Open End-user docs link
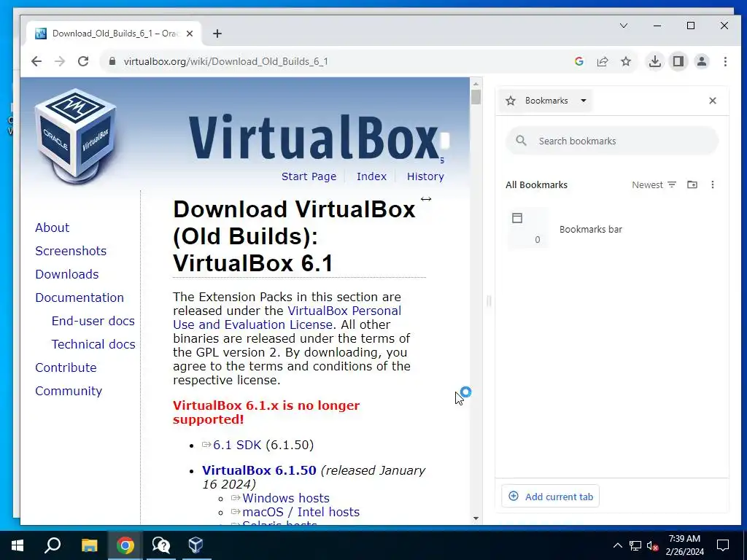This screenshot has width=747, height=560. 93,321
